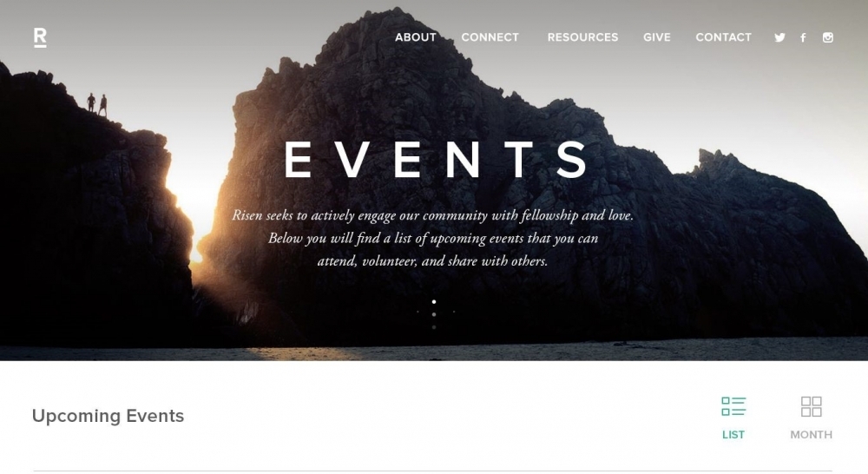This screenshot has height=474, width=868.
Task: Go to the Give page
Action: pos(656,37)
